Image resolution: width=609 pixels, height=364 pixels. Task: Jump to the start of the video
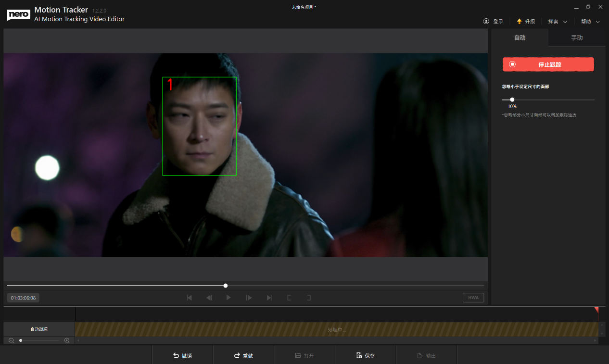(x=189, y=298)
